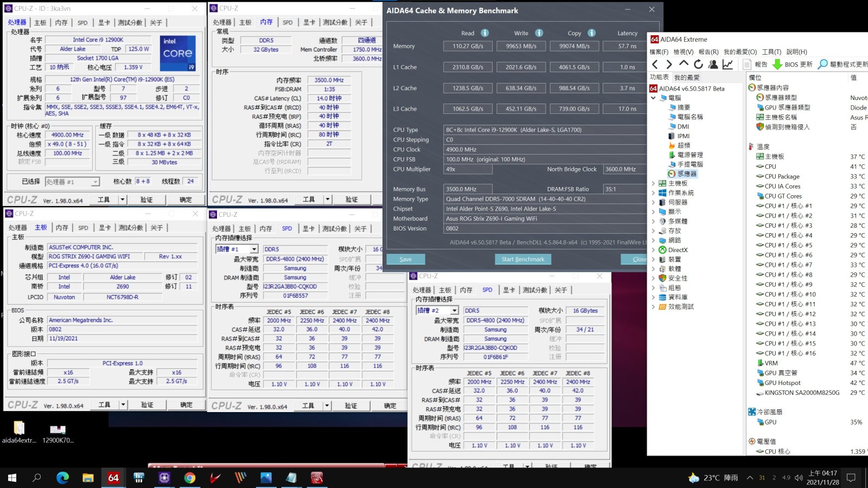868x488 pixels.
Task: Open Windows Start menu
Action: 12,478
